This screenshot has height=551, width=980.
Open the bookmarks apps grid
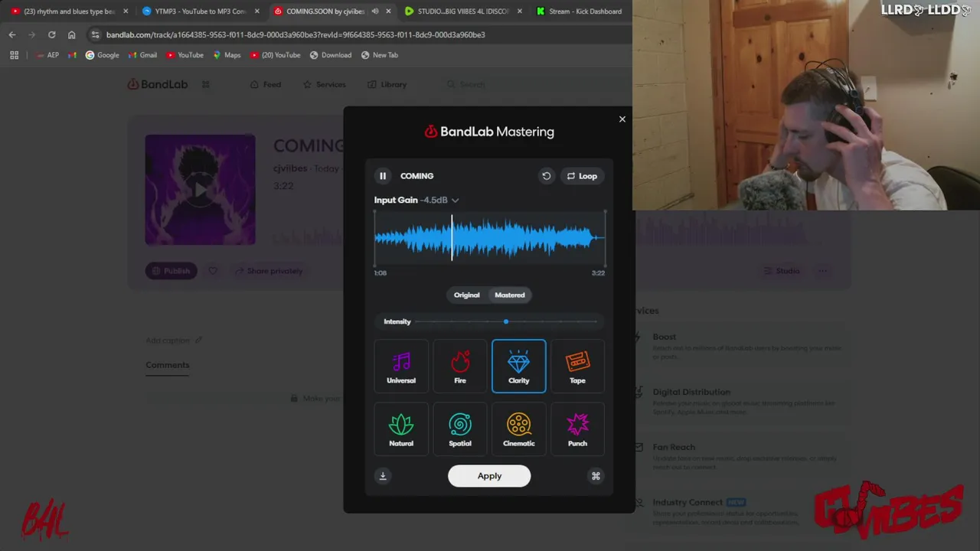click(14, 55)
